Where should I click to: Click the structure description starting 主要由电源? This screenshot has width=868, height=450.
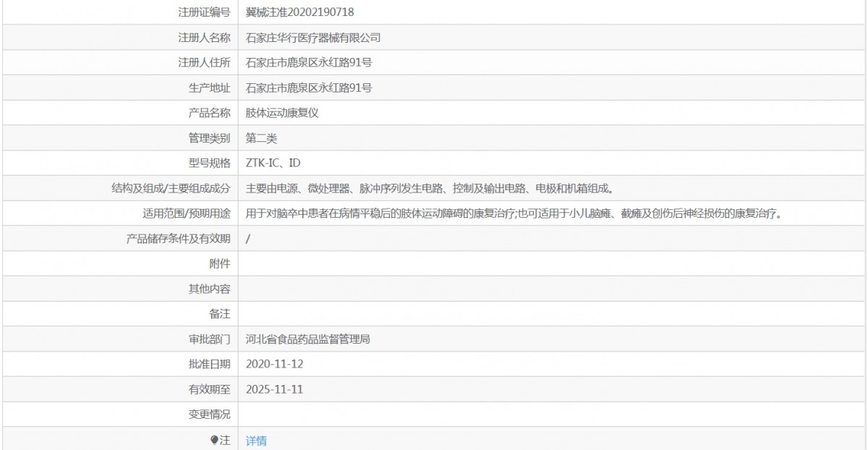(430, 189)
